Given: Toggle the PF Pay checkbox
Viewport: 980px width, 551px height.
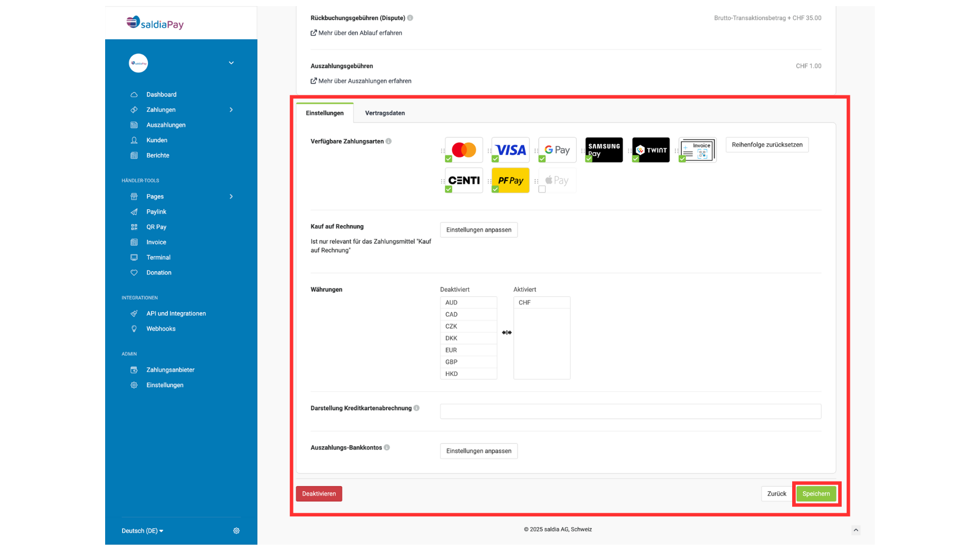Looking at the screenshot, I should (495, 189).
